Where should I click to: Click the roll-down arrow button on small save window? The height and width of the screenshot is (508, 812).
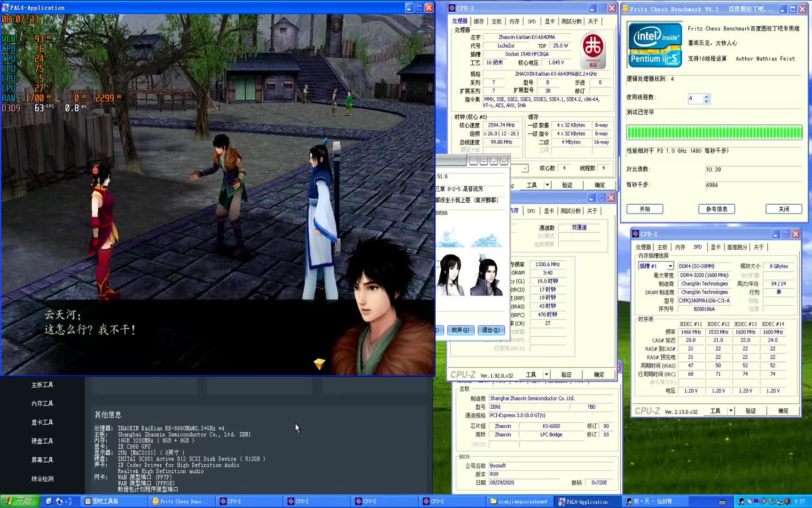494,161
